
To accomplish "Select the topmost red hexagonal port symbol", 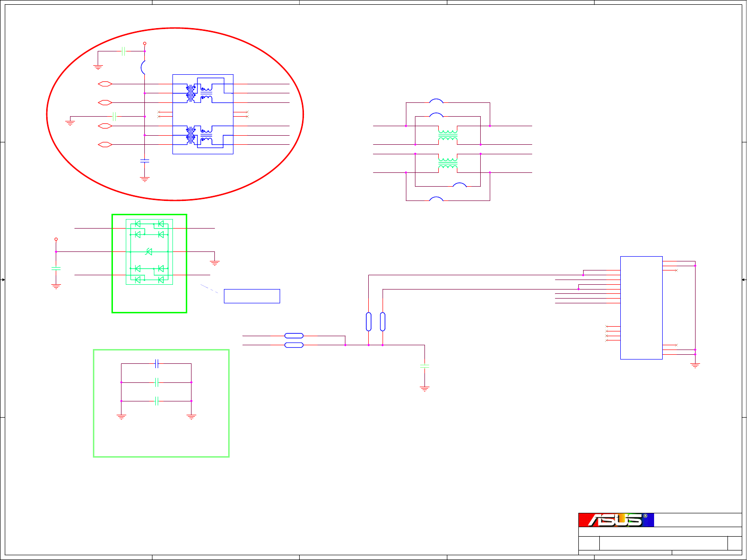I will point(105,84).
